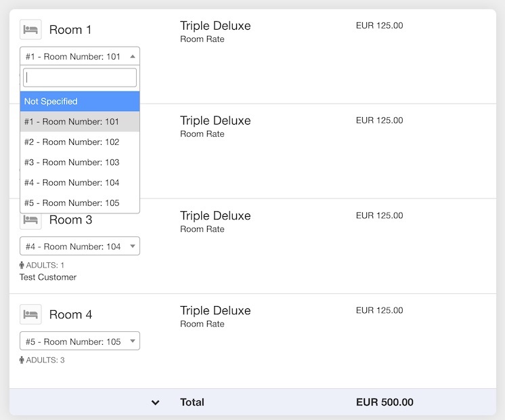
Task: Click Triple Deluxe in Room 3 row
Action: 215,215
